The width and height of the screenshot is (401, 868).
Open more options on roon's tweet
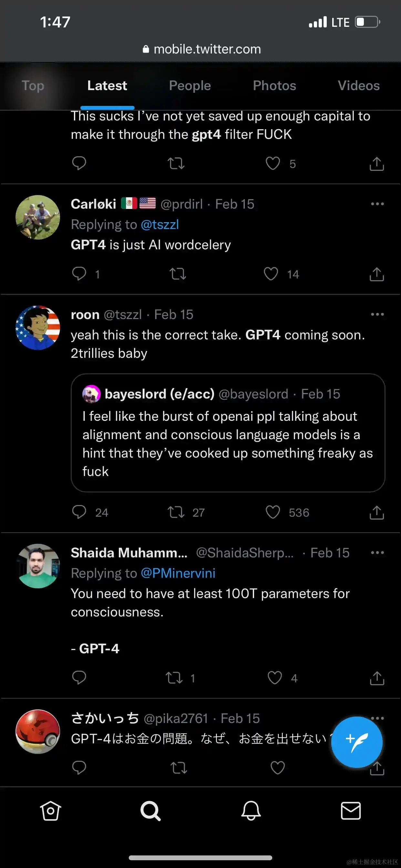[x=377, y=315]
